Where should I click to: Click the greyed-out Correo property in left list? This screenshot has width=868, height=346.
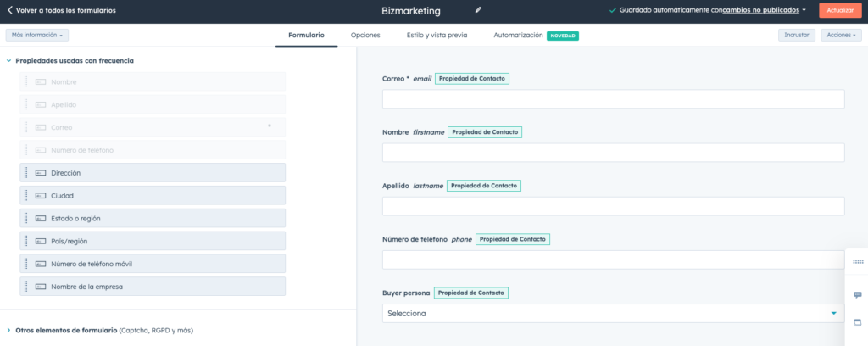[x=153, y=127]
